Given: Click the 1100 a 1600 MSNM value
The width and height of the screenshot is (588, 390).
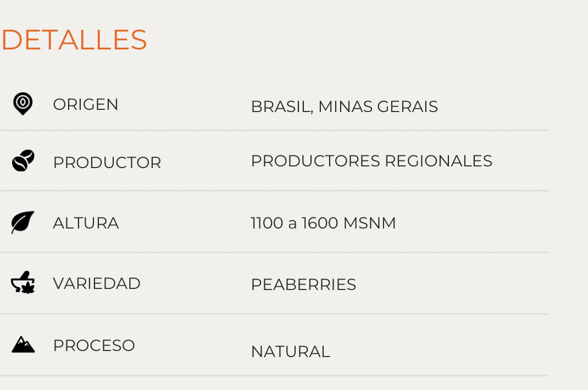Looking at the screenshot, I should (x=323, y=223).
